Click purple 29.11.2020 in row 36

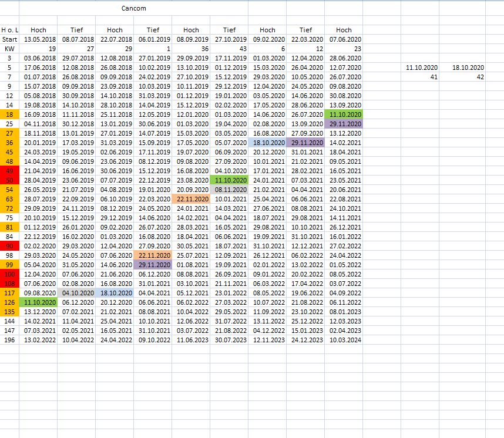305,143
